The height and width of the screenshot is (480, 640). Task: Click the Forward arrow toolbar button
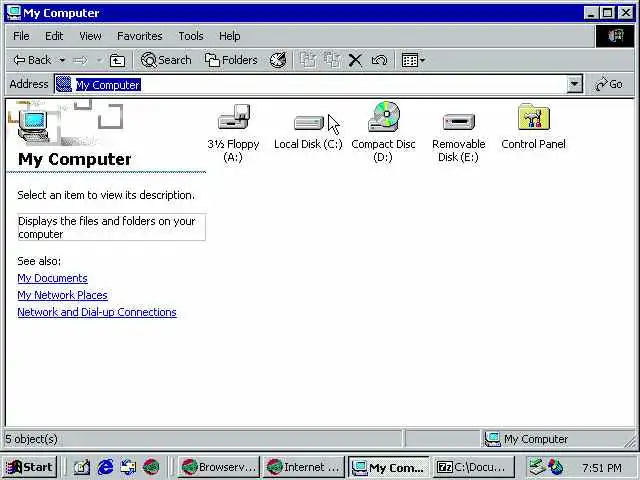pyautogui.click(x=80, y=60)
